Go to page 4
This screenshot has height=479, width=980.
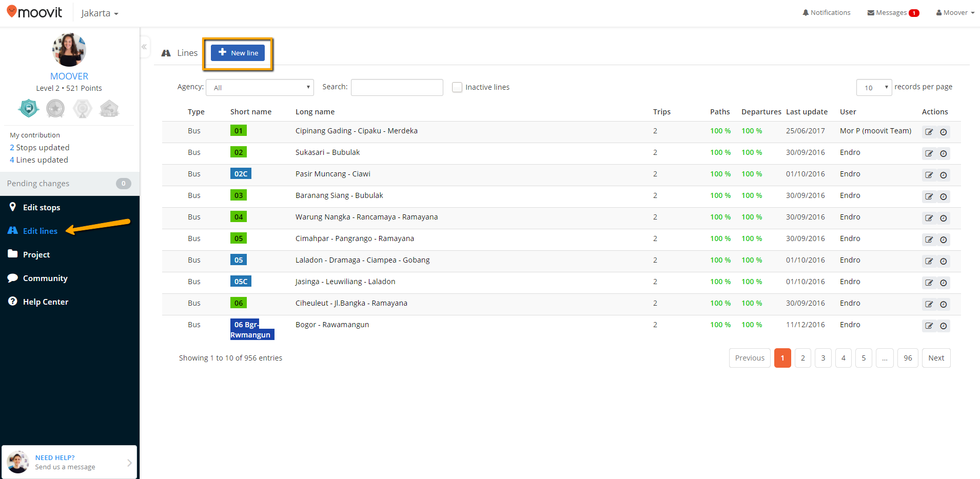pyautogui.click(x=844, y=358)
